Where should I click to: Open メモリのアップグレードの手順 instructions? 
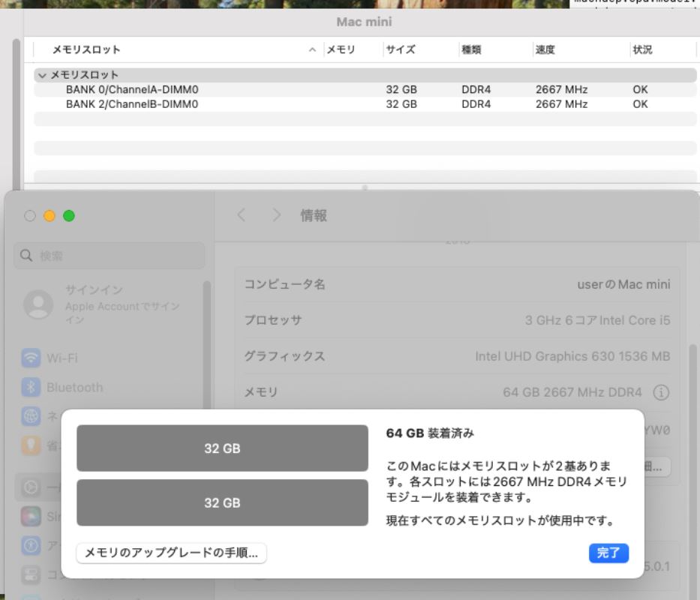[171, 553]
